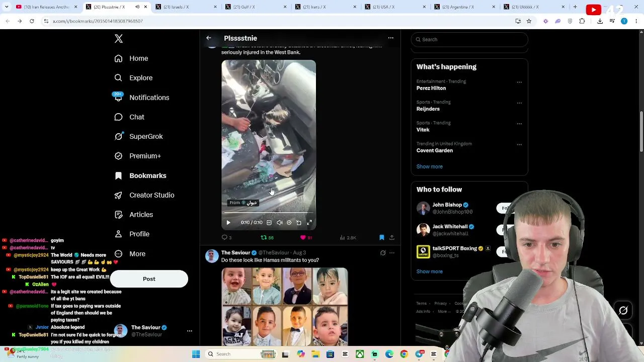Viewport: 644px width, 362px height.
Task: Reply to the post with 3 comments
Action: (226, 237)
